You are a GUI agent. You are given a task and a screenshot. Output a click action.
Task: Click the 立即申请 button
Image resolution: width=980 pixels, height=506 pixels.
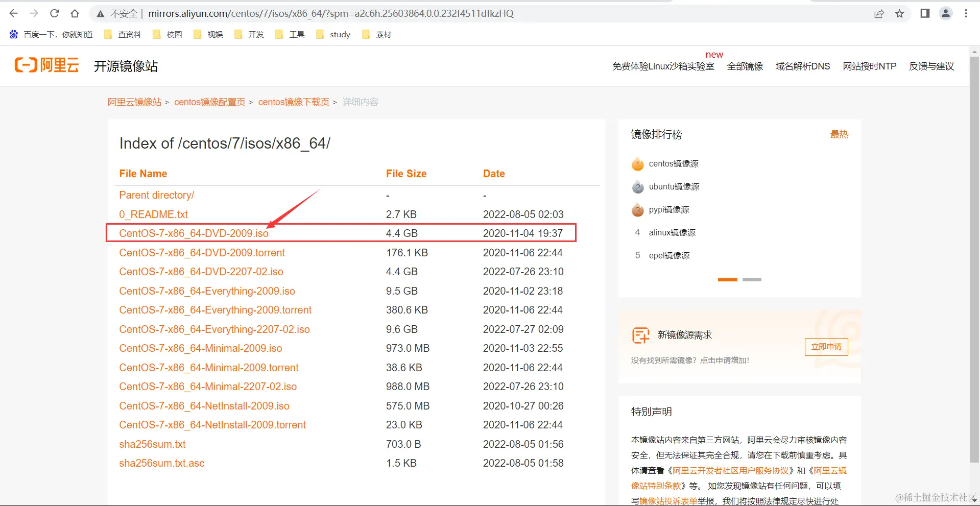(826, 347)
